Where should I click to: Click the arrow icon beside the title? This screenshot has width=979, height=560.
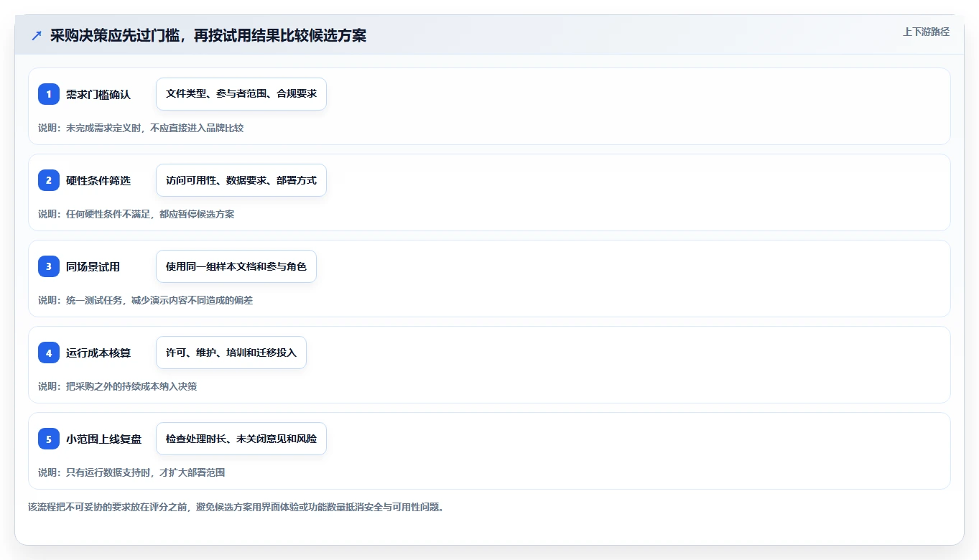click(37, 35)
